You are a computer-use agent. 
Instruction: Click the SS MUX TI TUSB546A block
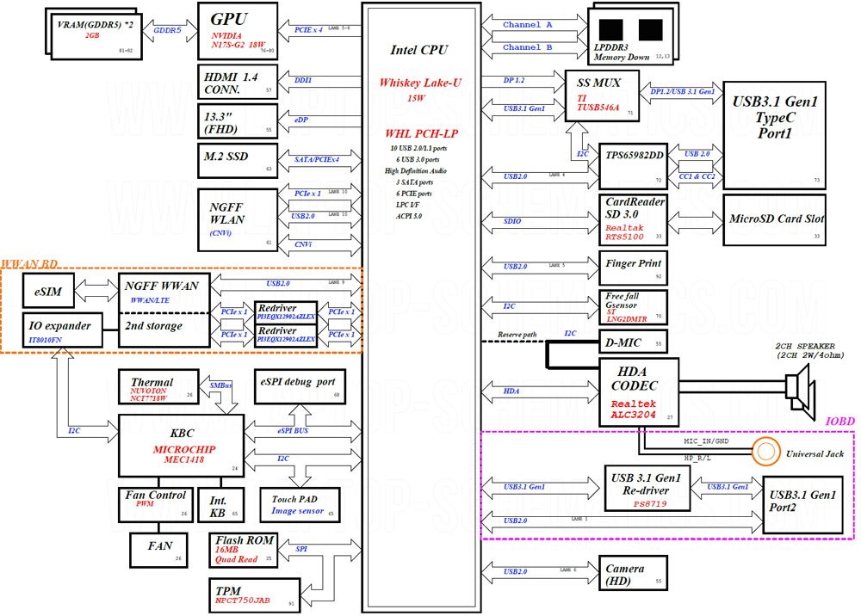click(x=603, y=95)
